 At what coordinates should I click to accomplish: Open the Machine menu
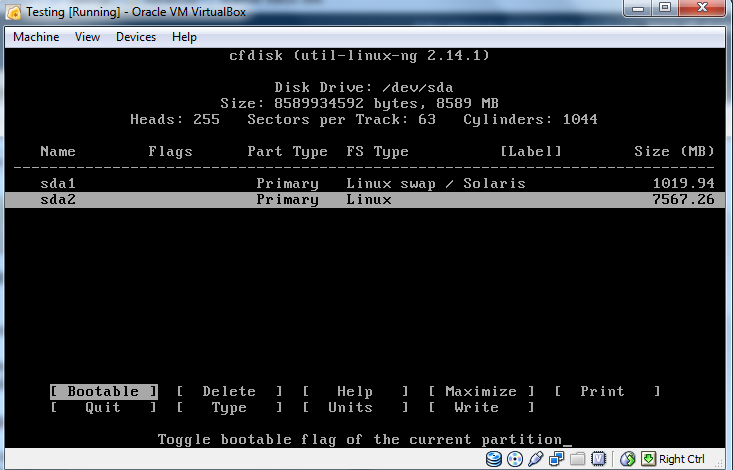click(36, 37)
